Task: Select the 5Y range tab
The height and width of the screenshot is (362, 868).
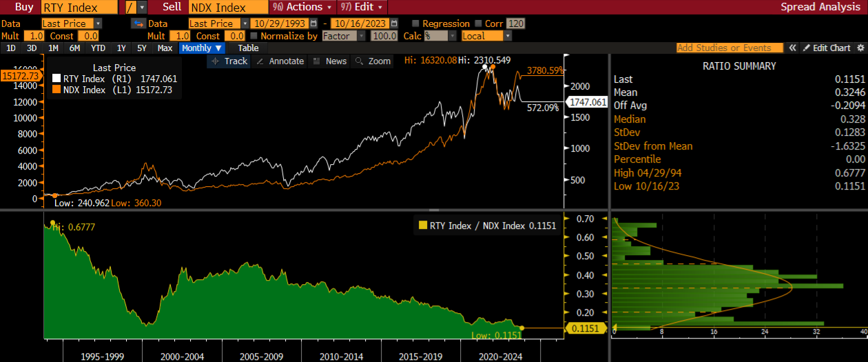Action: pos(142,48)
